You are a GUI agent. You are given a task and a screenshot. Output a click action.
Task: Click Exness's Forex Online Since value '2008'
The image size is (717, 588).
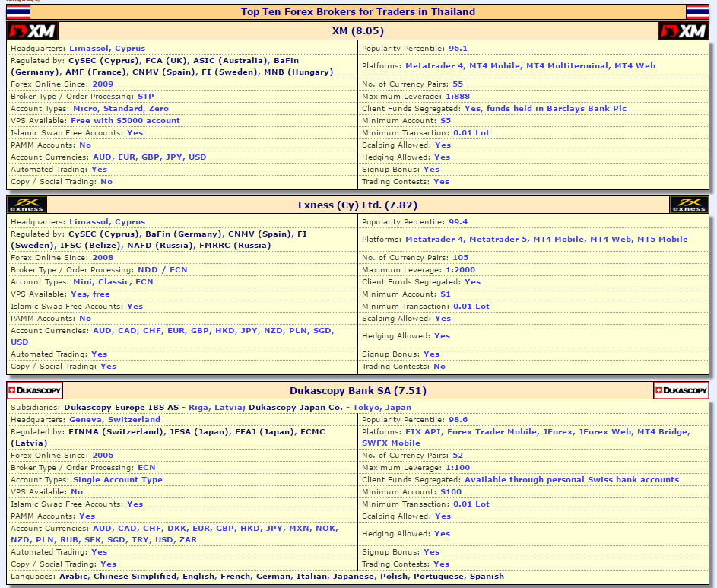tap(103, 258)
